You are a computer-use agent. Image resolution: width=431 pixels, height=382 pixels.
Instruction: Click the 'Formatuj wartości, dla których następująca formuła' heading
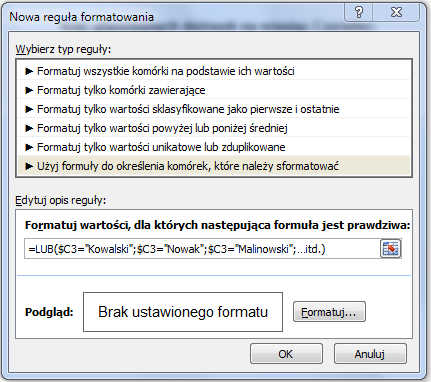218,225
